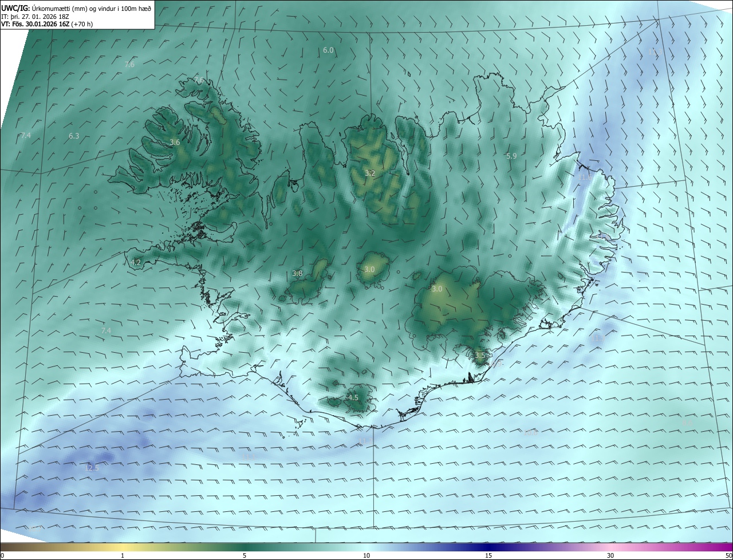
Task: Click the colorbar tick label '0'
Action: [2, 556]
